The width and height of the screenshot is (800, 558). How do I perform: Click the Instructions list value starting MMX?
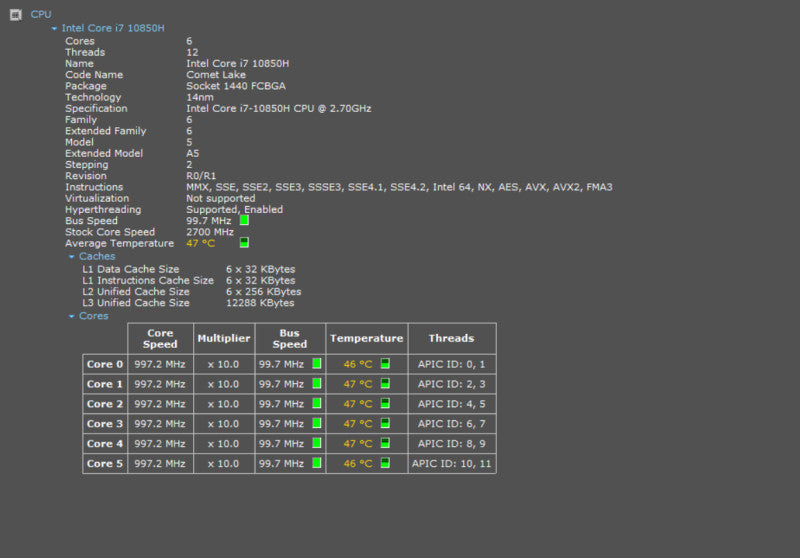[399, 187]
